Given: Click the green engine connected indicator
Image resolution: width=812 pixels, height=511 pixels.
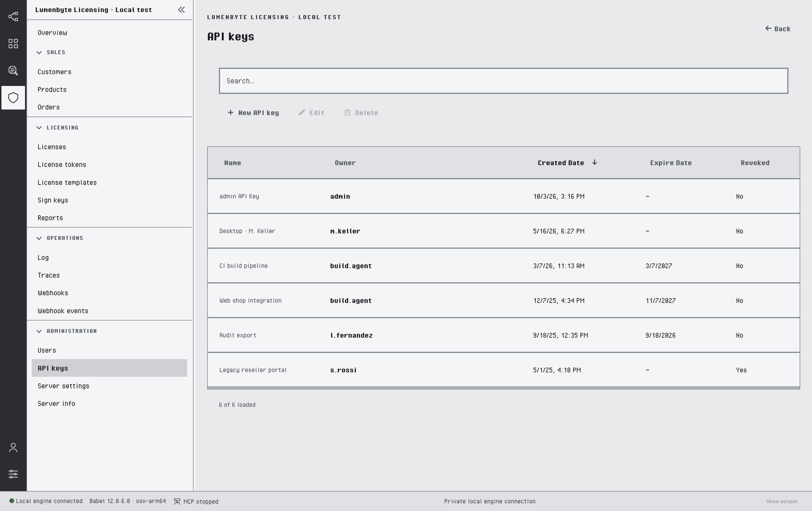Looking at the screenshot, I should 11,501.
